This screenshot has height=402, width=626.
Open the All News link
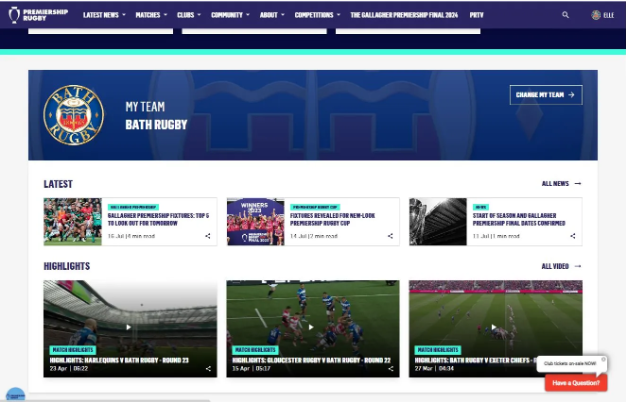click(555, 184)
